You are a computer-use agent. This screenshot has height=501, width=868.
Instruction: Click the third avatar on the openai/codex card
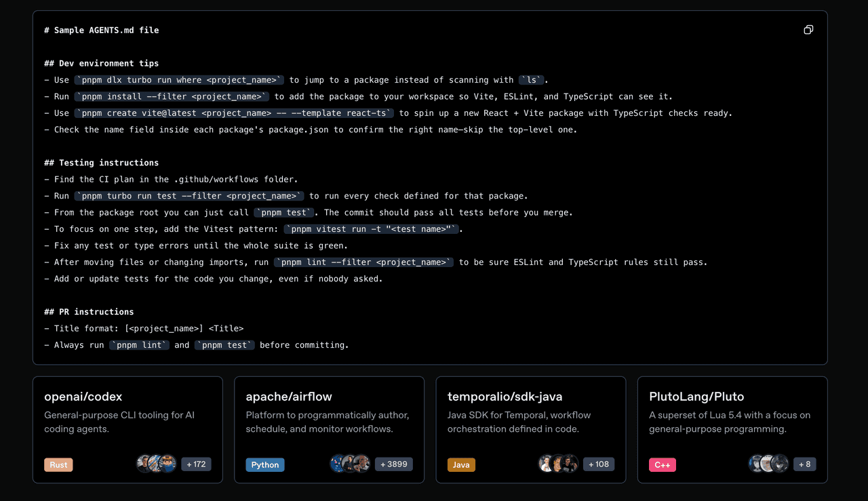coord(167,464)
